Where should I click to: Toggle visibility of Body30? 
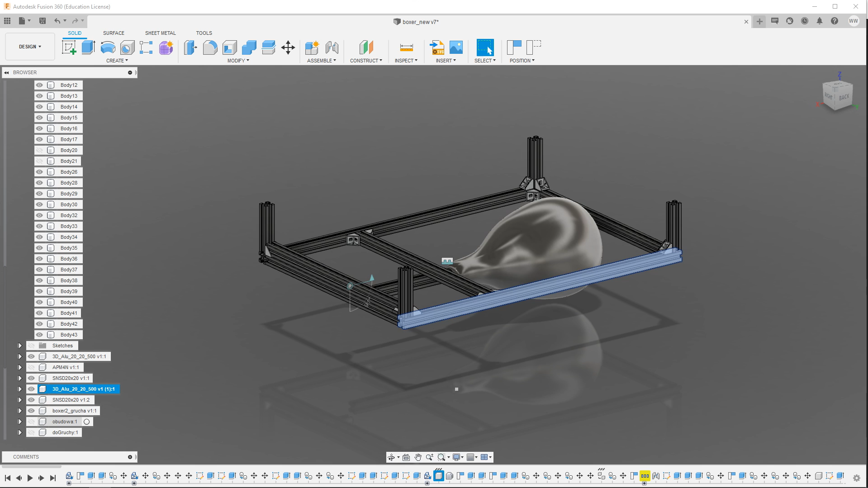(x=39, y=204)
